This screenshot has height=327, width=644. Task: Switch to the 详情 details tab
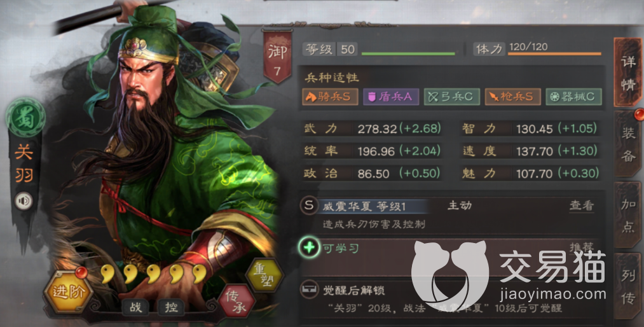[x=627, y=73]
